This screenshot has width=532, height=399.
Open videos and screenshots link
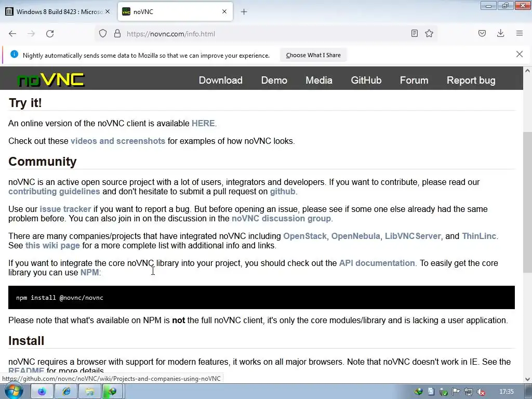118,141
